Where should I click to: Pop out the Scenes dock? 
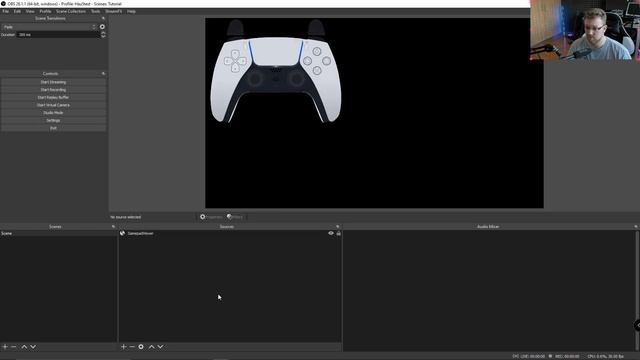coord(113,227)
